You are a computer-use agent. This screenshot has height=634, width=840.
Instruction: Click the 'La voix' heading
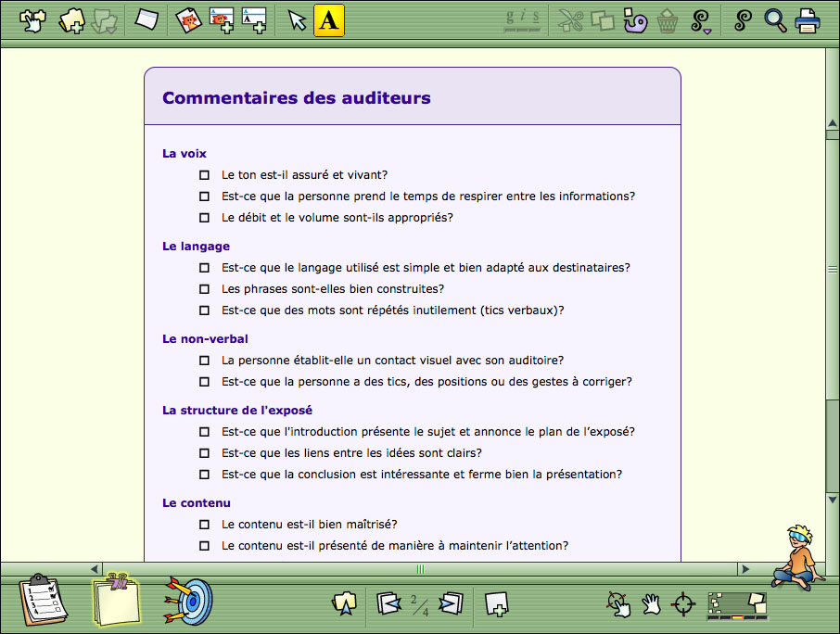pos(185,153)
